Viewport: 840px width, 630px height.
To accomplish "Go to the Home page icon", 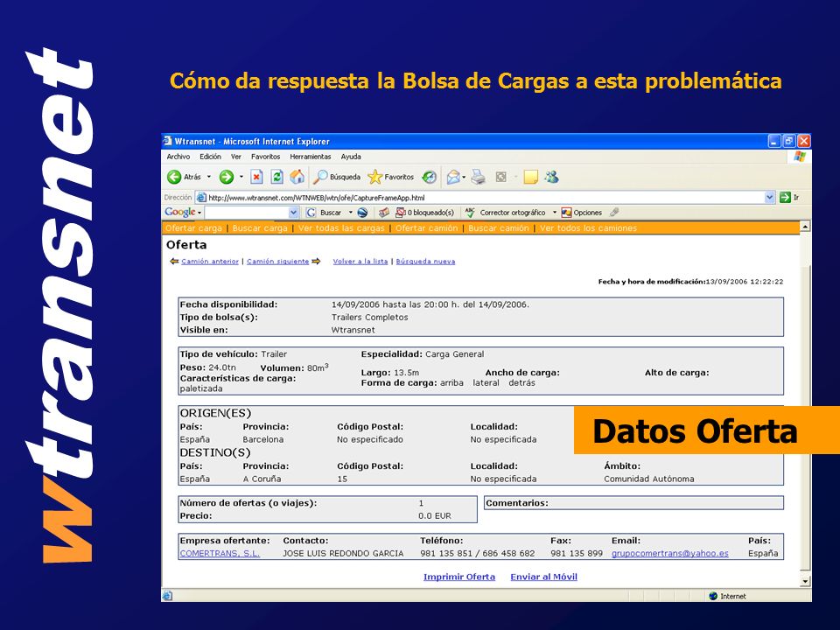I will [297, 177].
